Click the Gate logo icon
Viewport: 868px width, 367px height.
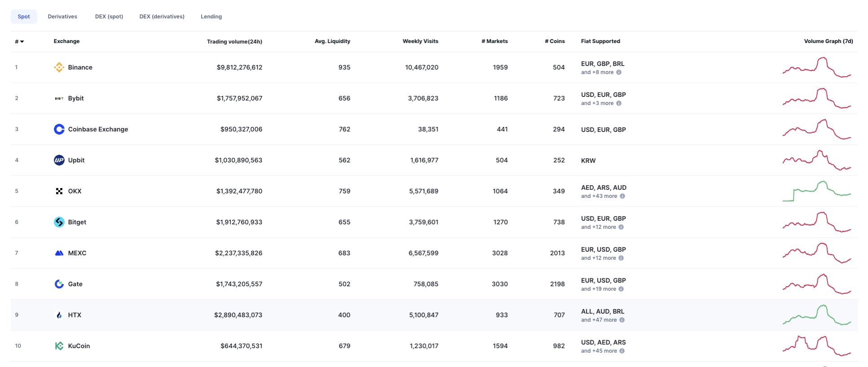[x=59, y=284]
